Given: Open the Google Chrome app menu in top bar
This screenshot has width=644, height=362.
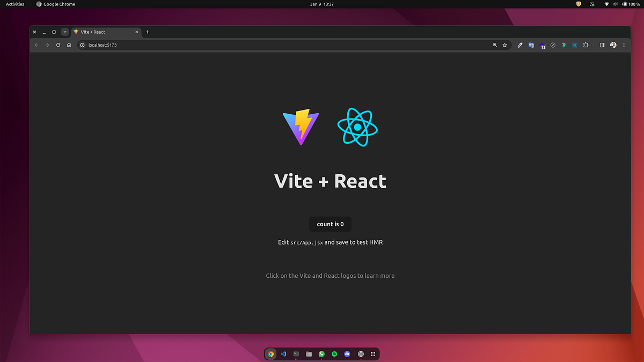Looking at the screenshot, I should [56, 4].
